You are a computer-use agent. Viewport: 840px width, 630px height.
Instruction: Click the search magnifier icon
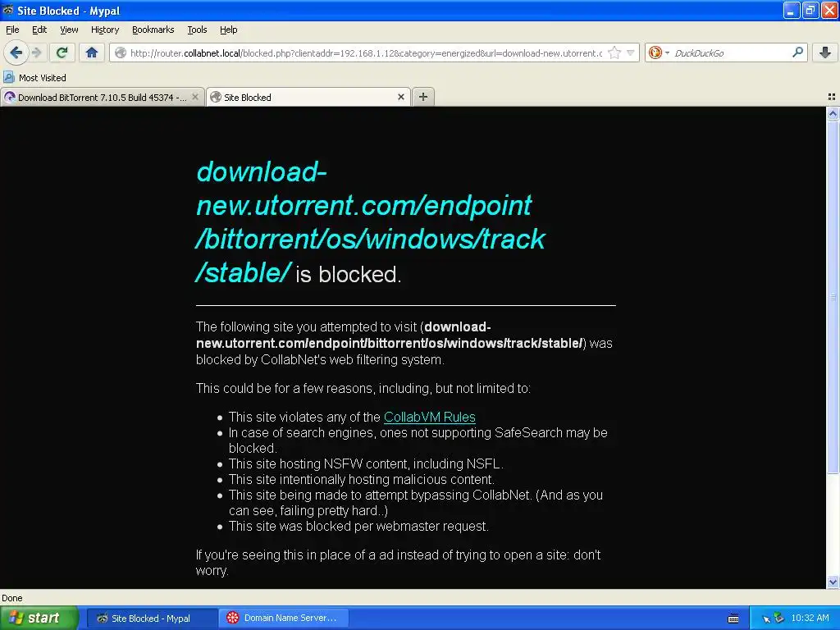tap(797, 52)
